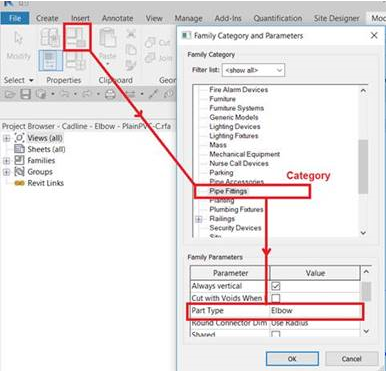Screen dimensions: 387x371
Task: Select Generic Models category
Action: (234, 117)
